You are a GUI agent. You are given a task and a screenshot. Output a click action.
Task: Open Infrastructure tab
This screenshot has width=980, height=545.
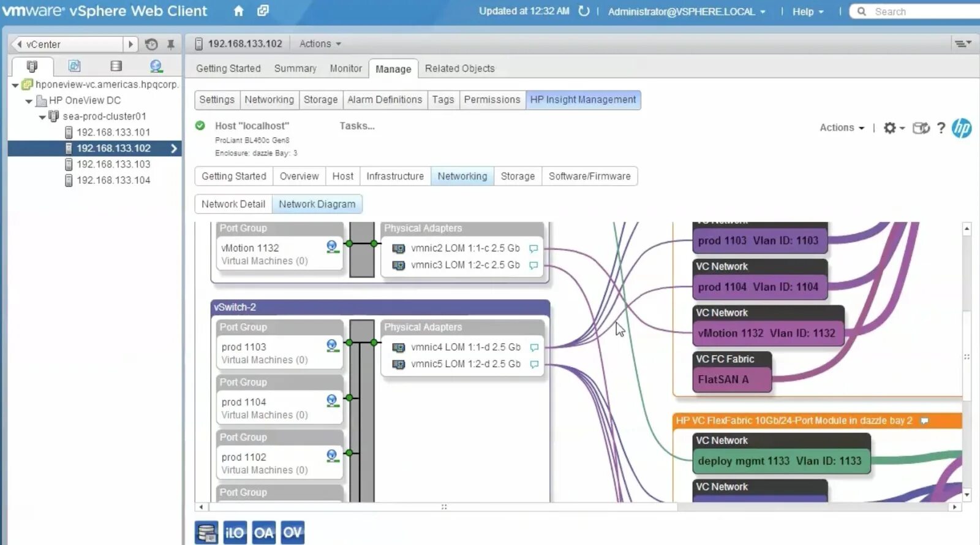[x=395, y=177]
